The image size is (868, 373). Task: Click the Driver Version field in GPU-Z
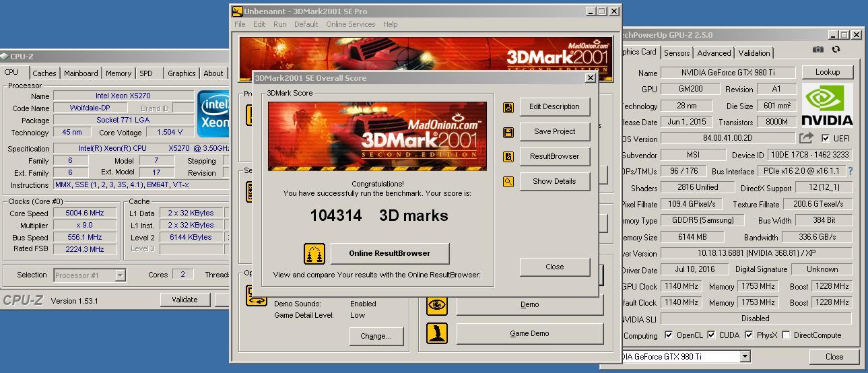coord(756,254)
